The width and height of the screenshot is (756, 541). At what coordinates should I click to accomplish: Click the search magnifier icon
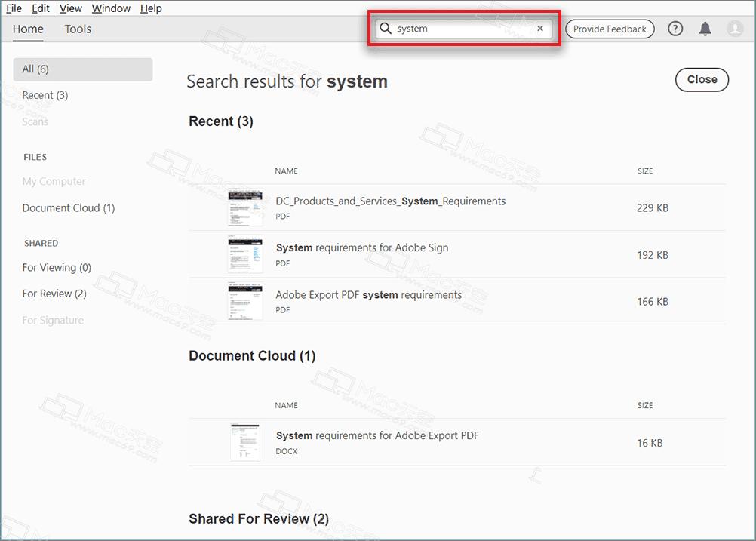coord(385,28)
